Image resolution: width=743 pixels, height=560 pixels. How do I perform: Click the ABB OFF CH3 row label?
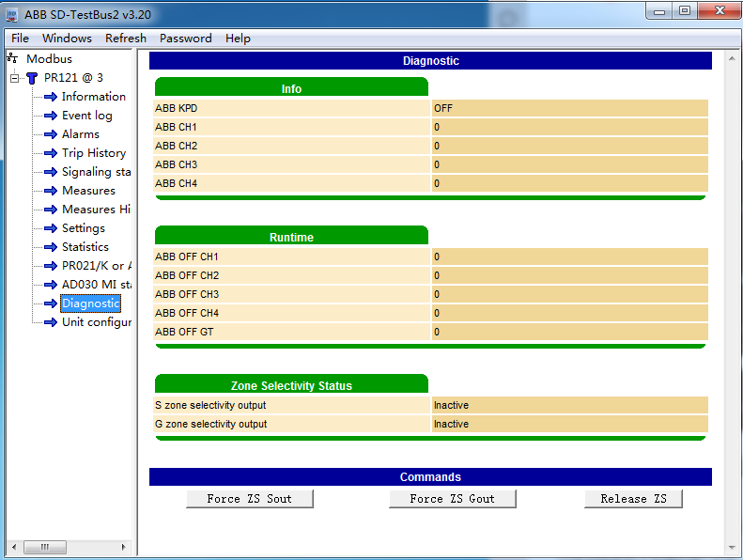187,294
